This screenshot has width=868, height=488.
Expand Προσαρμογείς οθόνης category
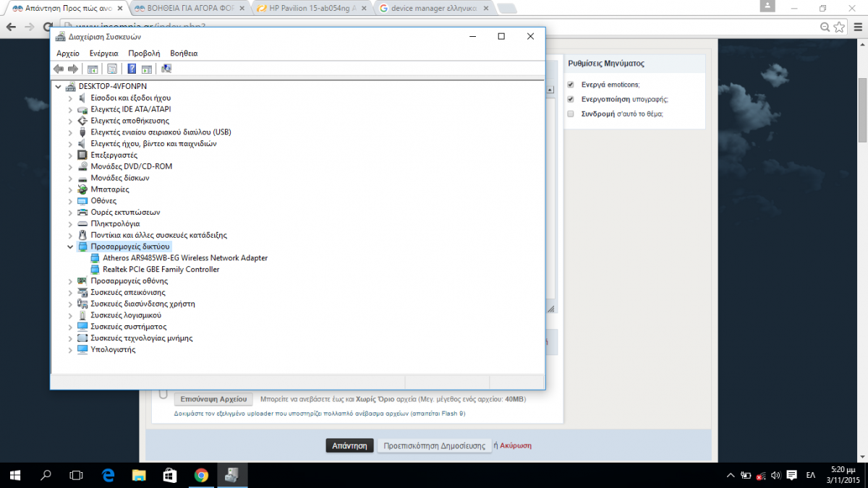[70, 281]
